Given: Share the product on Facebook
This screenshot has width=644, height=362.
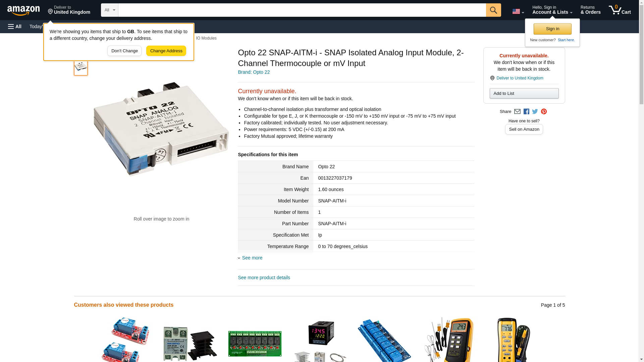Looking at the screenshot, I should [526, 112].
